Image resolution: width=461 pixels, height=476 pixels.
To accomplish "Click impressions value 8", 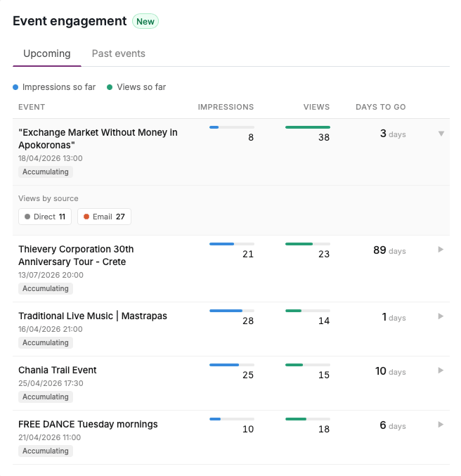I will 251,137.
